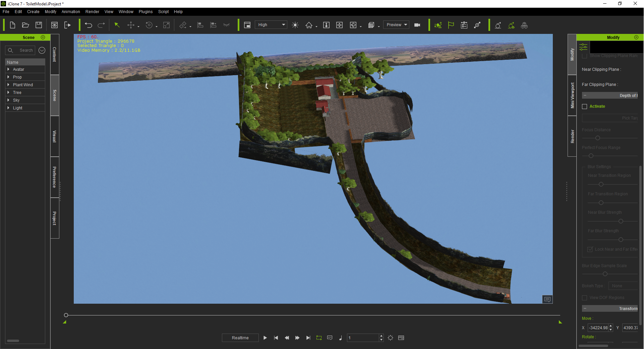644x349 pixels.
Task: Open project settings gear near frame field
Action: [391, 338]
